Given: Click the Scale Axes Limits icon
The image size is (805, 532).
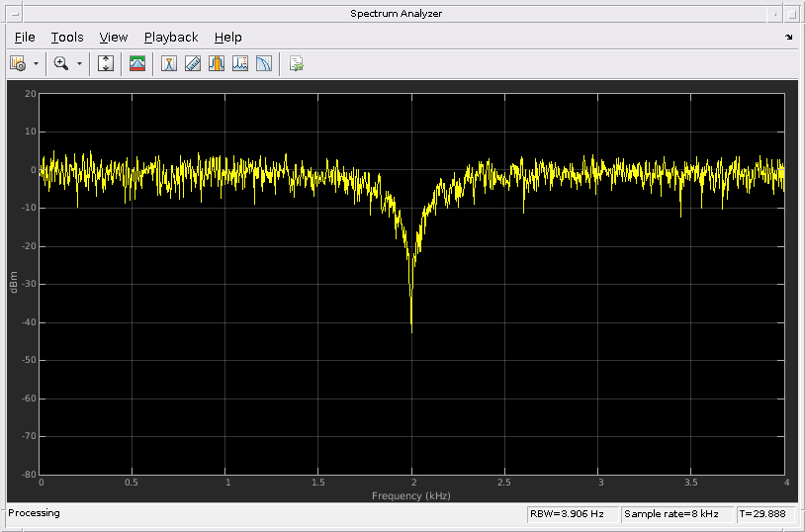Looking at the screenshot, I should [107, 63].
